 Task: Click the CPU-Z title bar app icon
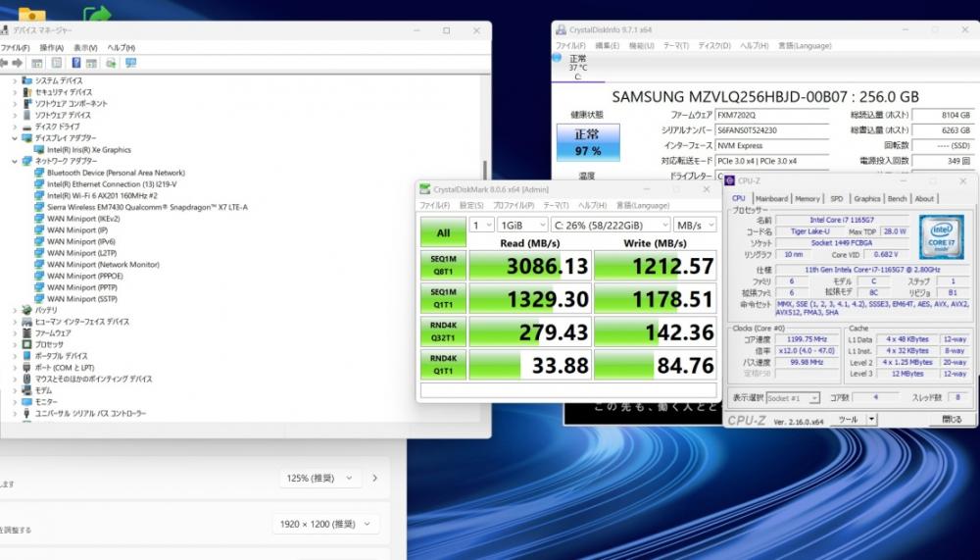(730, 180)
